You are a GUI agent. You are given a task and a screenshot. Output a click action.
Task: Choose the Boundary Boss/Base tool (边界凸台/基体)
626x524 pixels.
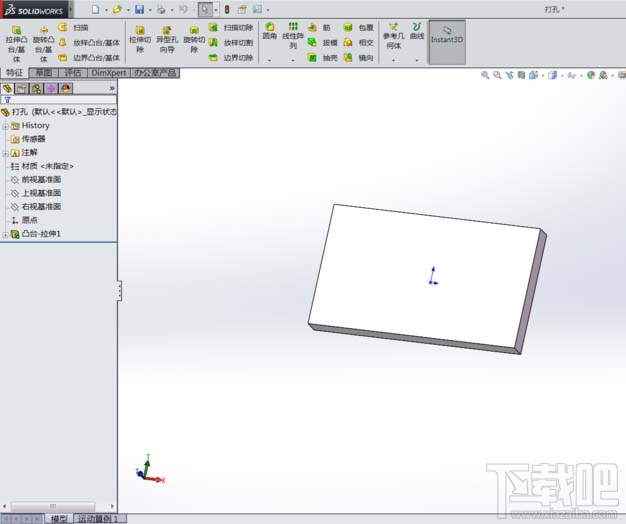pos(89,57)
